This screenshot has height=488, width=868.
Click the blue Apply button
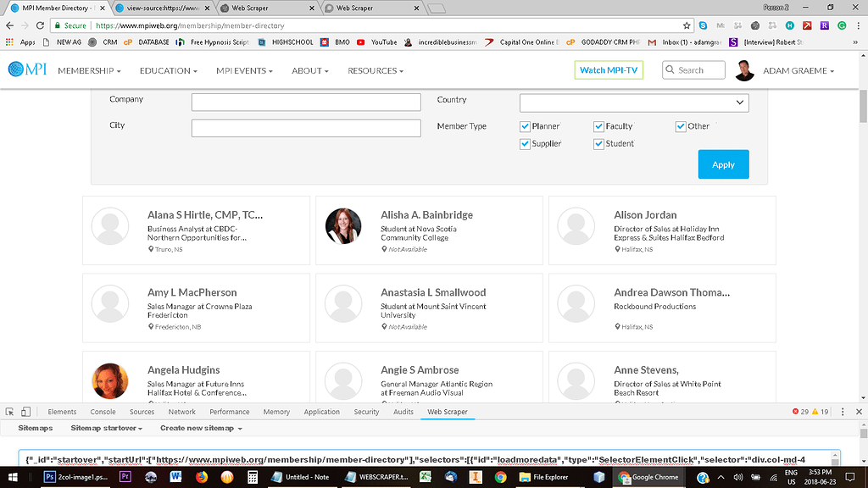tap(723, 164)
